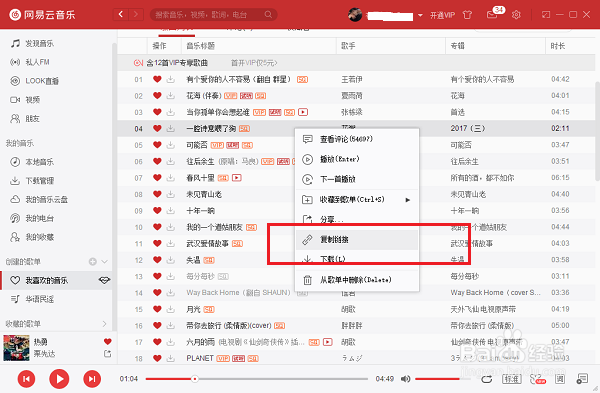Screen dimensions: 600x393
Task: Adjust the volume slider
Action: (x=444, y=379)
